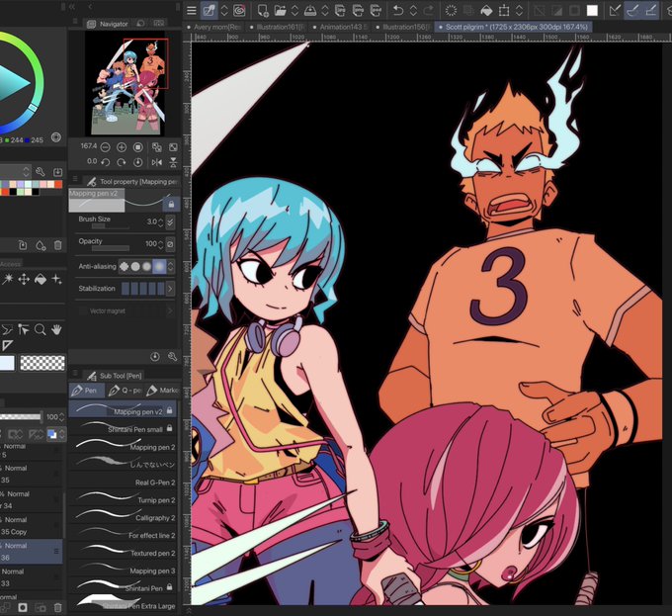The width and height of the screenshot is (672, 616).
Task: Open the color set name dropdown
Action: click(27, 172)
